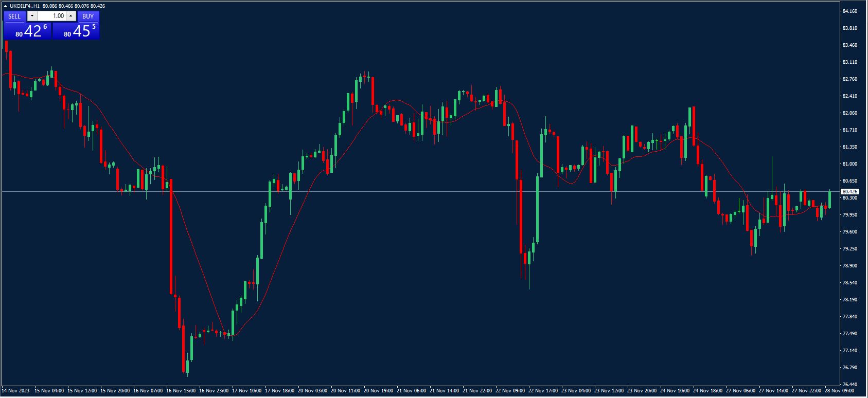This screenshot has width=868, height=398.
Task: Click the BUY button
Action: [x=88, y=16]
